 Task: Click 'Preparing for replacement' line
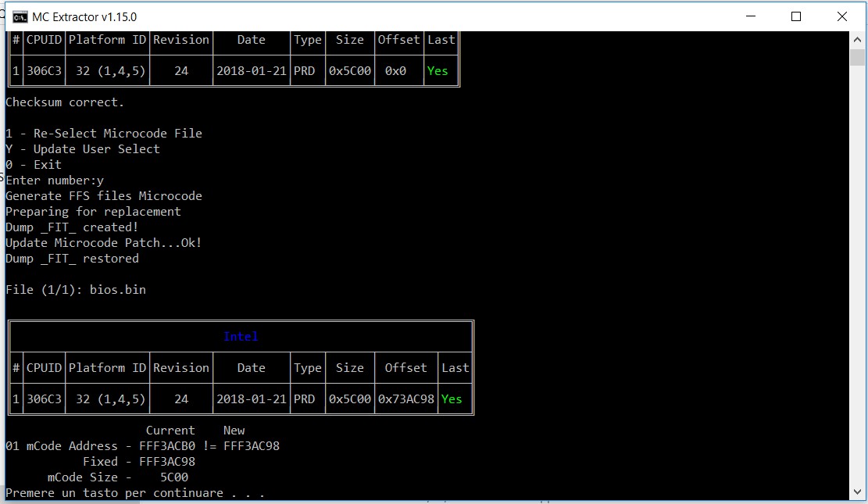[93, 212]
